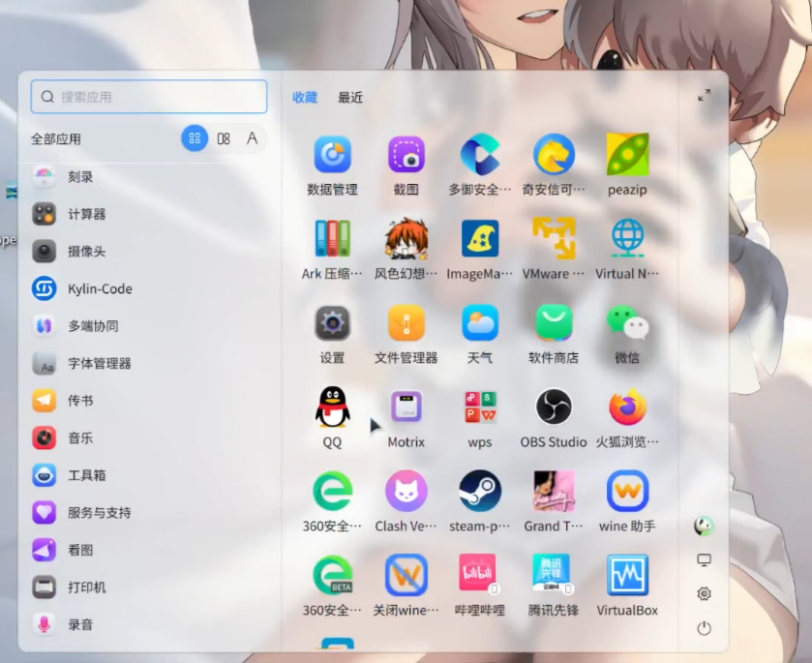This screenshot has height=663, width=812.
Task: Launch 哔哩哔哩 bilibili app
Action: [x=478, y=573]
